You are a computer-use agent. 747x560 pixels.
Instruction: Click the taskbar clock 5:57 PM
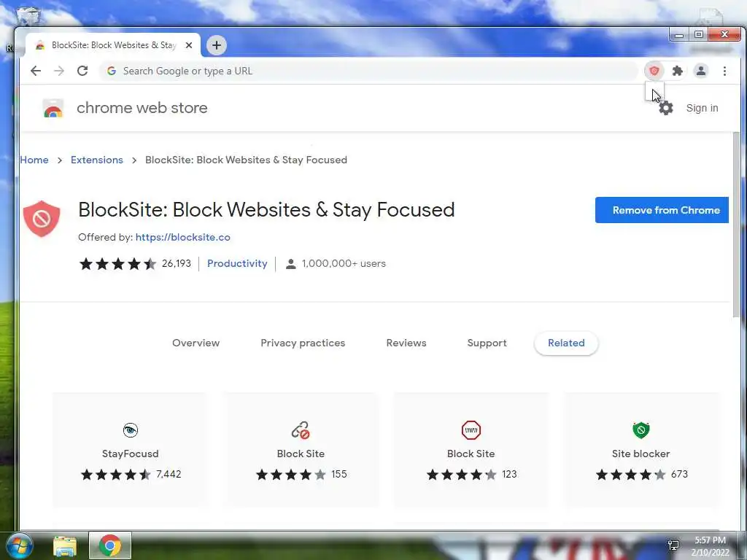(710, 540)
